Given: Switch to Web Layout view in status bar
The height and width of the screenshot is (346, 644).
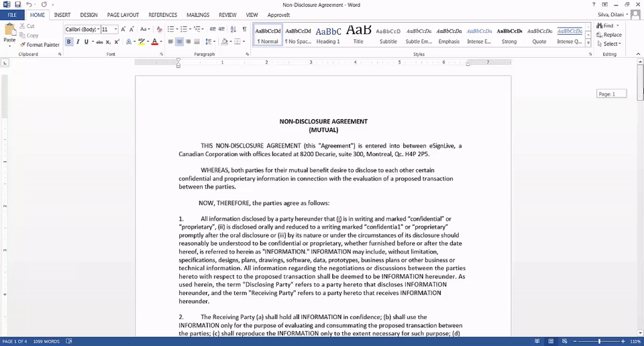Looking at the screenshot, I should click(x=565, y=341).
